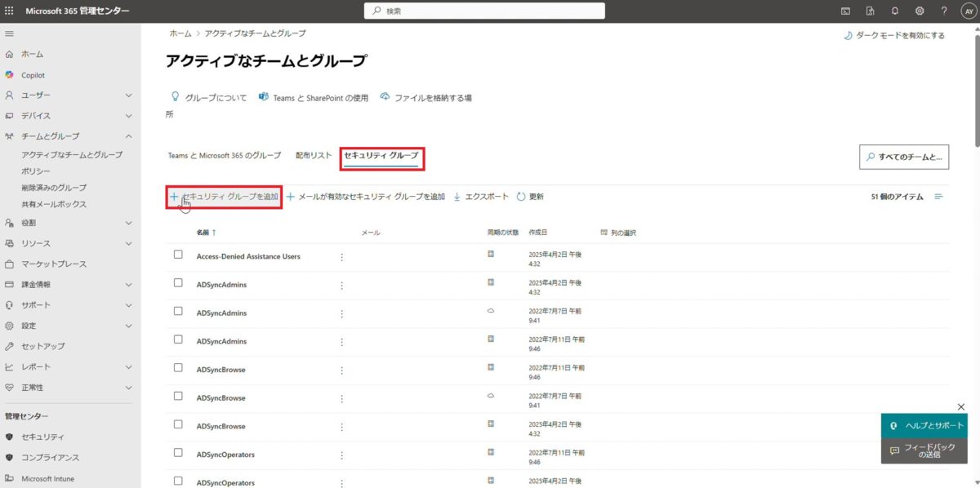The image size is (980, 488).
Task: Open settings with the gear icon
Action: (920, 11)
